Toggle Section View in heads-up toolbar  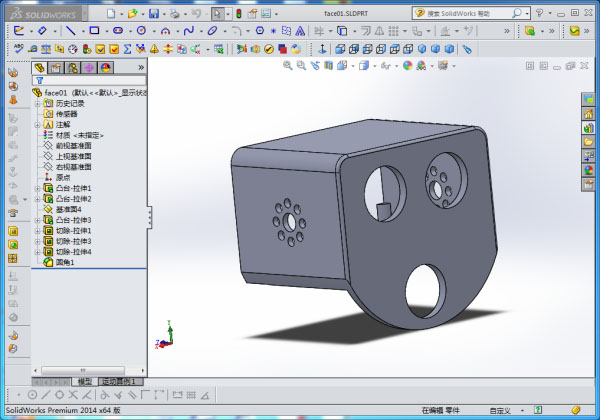coord(328,66)
